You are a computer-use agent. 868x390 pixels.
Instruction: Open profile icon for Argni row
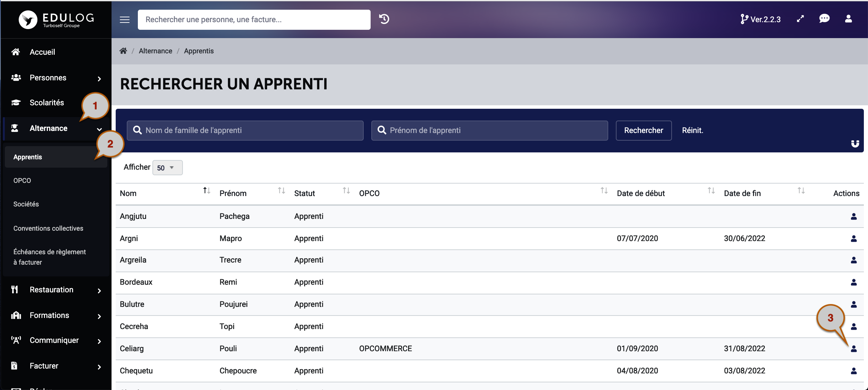pyautogui.click(x=854, y=239)
